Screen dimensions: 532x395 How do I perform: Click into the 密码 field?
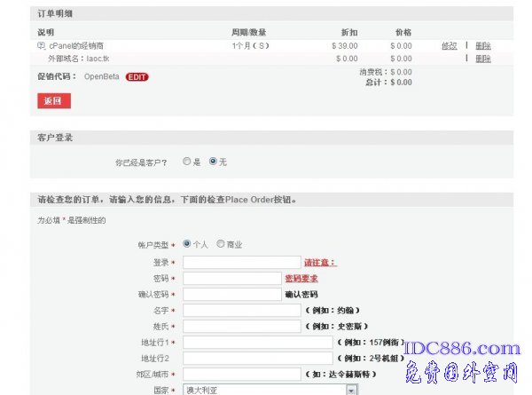tap(231, 279)
